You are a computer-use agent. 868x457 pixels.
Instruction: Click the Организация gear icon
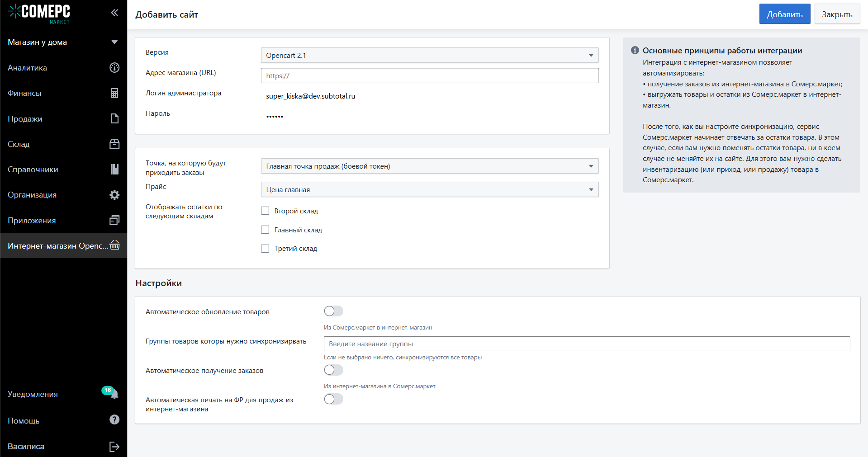(x=114, y=195)
